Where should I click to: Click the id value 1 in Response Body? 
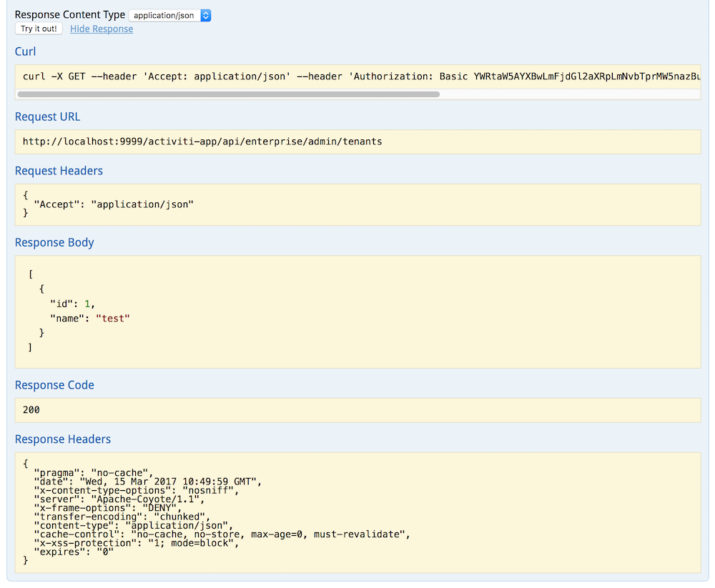[x=87, y=303]
